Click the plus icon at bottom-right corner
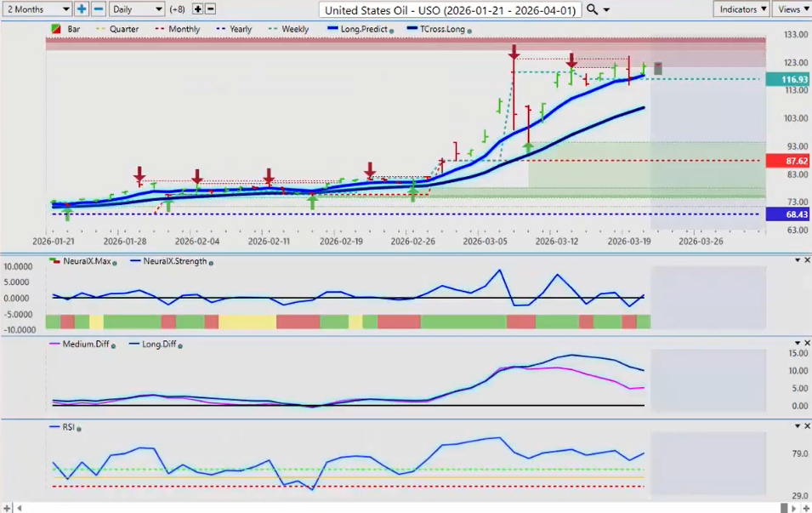This screenshot has width=812, height=513. [806, 509]
